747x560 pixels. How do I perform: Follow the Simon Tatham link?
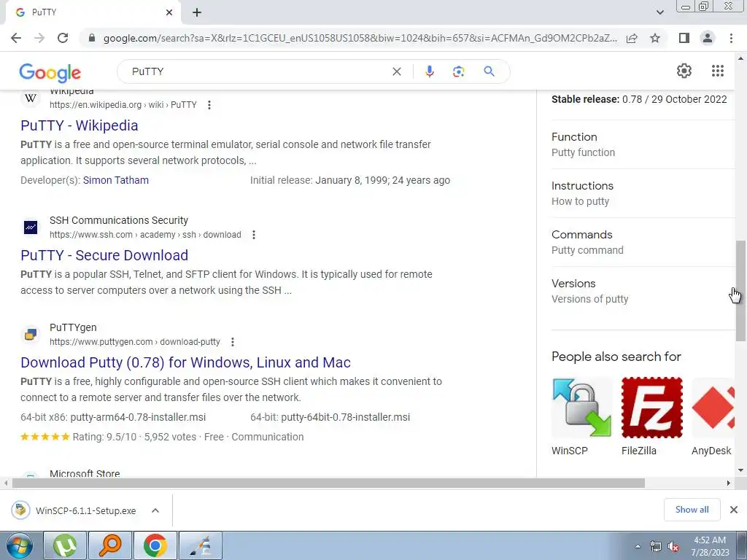pyautogui.click(x=116, y=180)
